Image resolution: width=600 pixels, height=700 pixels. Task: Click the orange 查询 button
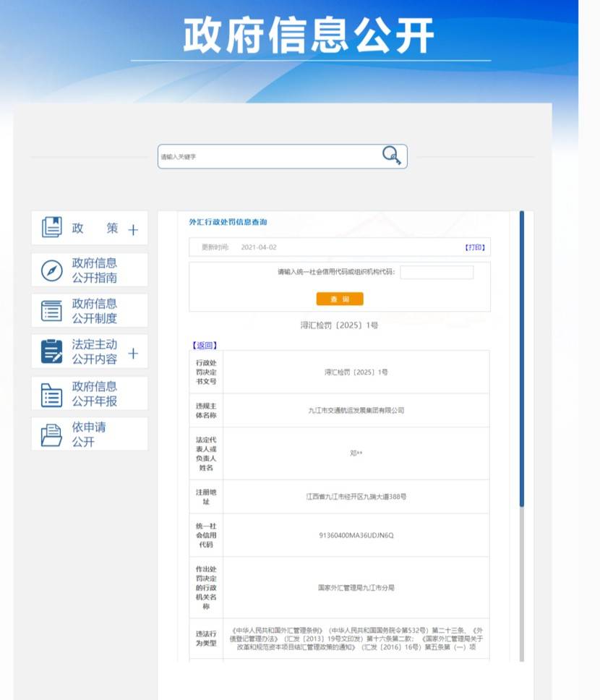340,299
